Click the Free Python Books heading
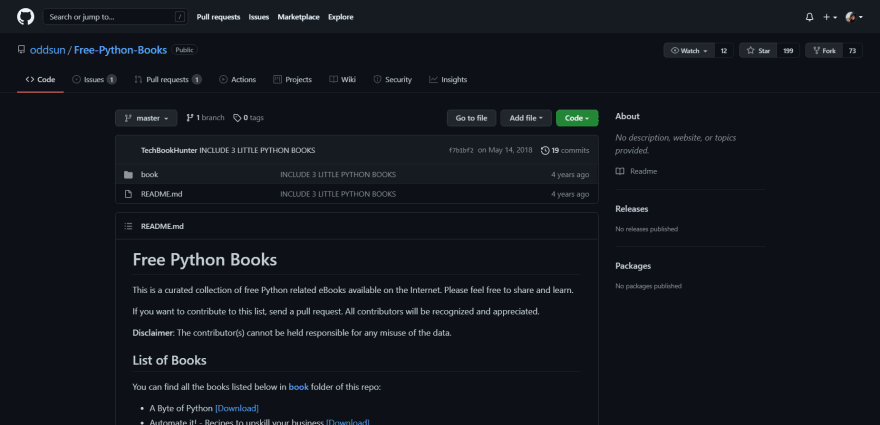880x425 pixels. tap(205, 260)
